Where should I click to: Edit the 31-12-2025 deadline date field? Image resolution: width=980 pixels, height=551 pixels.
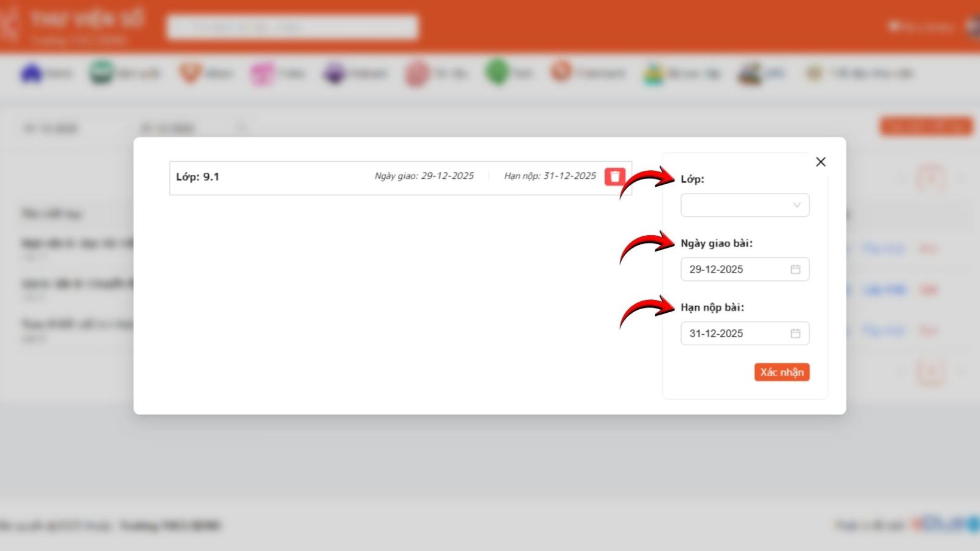[735, 334]
